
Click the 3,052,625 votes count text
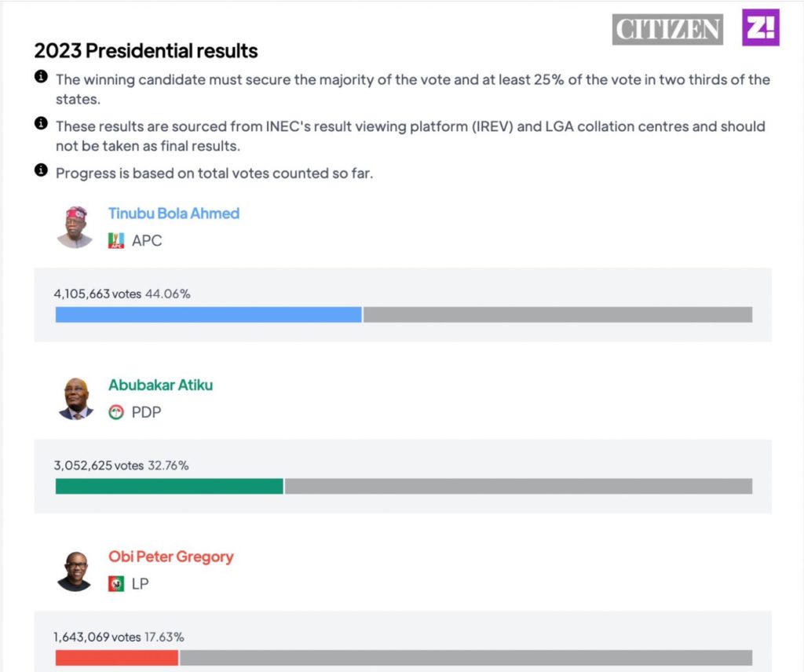click(98, 466)
